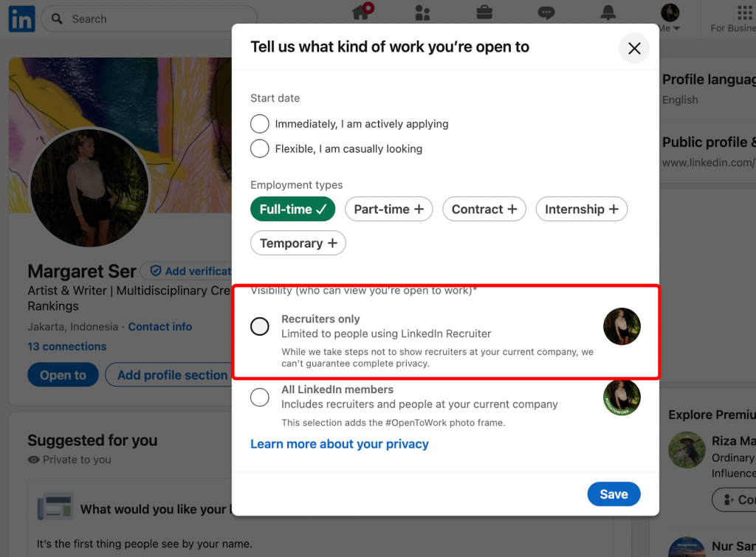The width and height of the screenshot is (756, 557).
Task: Click the Save button
Action: coord(614,494)
